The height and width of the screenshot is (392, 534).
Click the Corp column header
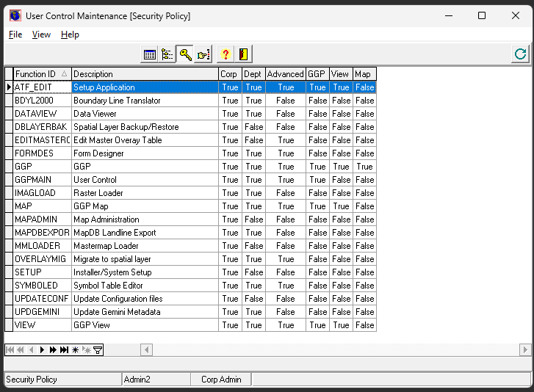tap(230, 74)
